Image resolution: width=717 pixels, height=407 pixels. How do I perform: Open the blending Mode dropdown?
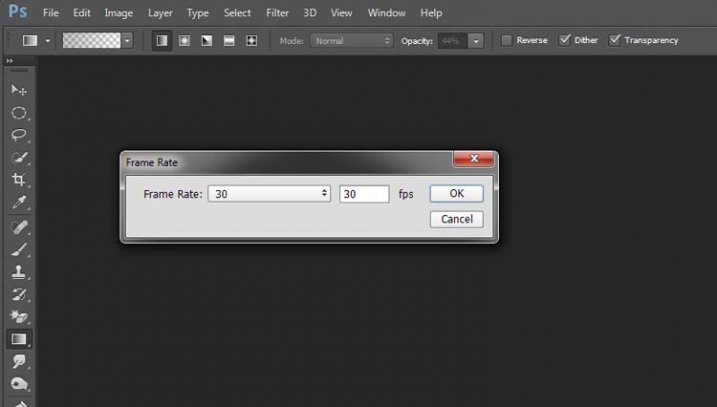click(x=351, y=41)
